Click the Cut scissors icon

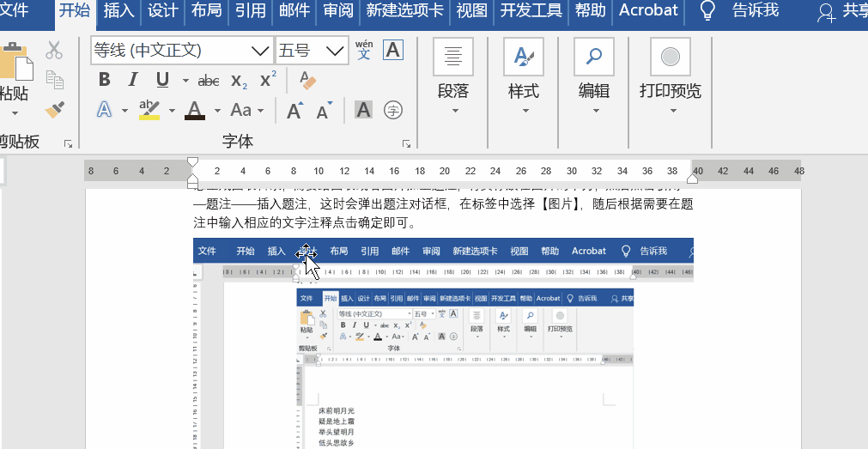tap(54, 50)
